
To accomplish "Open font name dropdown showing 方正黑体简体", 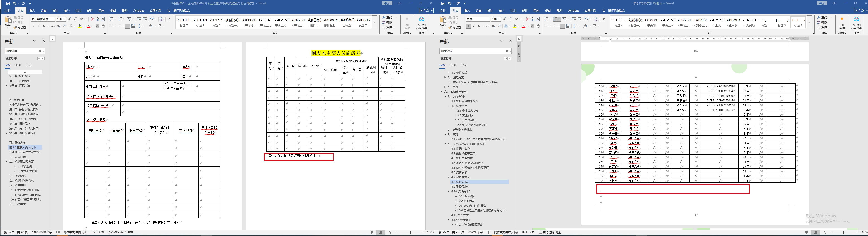I will 53,19.
